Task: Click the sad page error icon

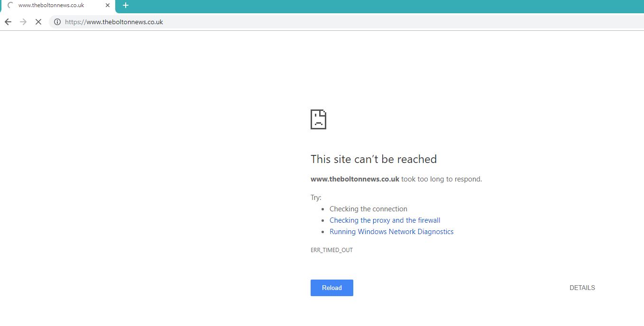Action: point(318,119)
